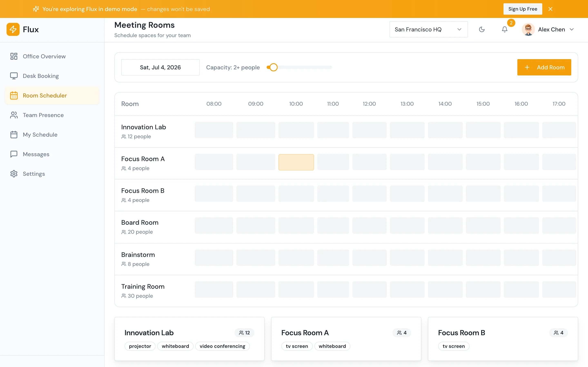Select the 08:00 slot for Innovation Lab
The image size is (588, 367).
214,130
